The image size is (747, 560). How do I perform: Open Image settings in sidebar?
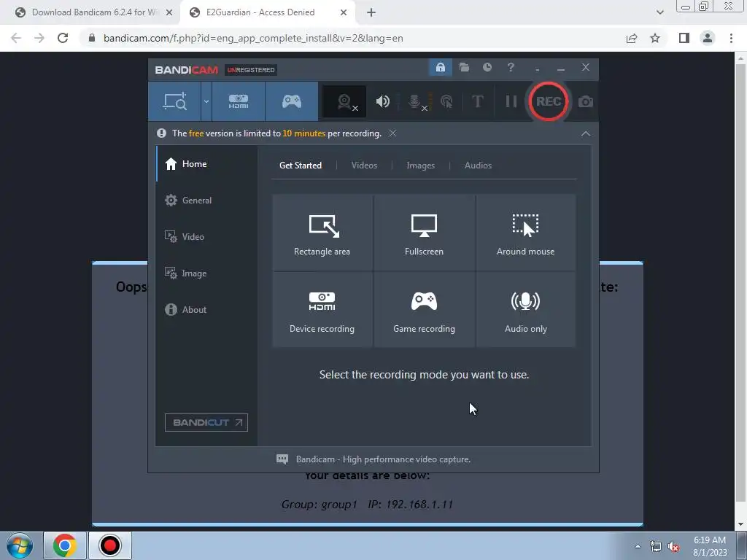[x=206, y=273]
